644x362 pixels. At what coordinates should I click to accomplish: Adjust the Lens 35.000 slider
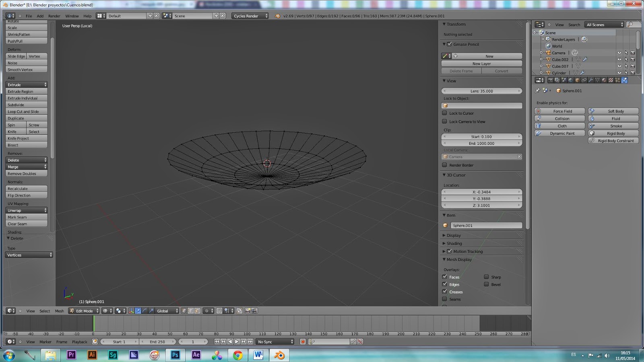click(481, 91)
